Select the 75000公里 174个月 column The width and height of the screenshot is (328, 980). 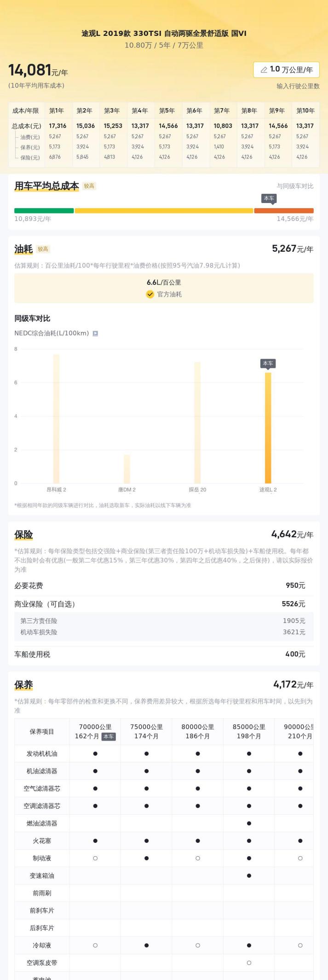[x=146, y=731]
